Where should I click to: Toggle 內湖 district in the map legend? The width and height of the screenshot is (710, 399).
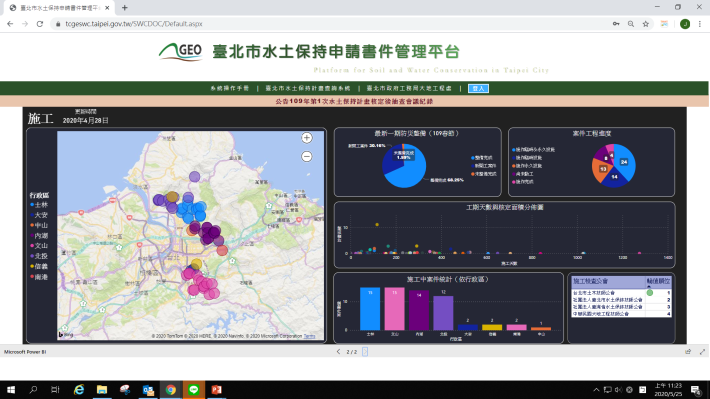pos(39,236)
